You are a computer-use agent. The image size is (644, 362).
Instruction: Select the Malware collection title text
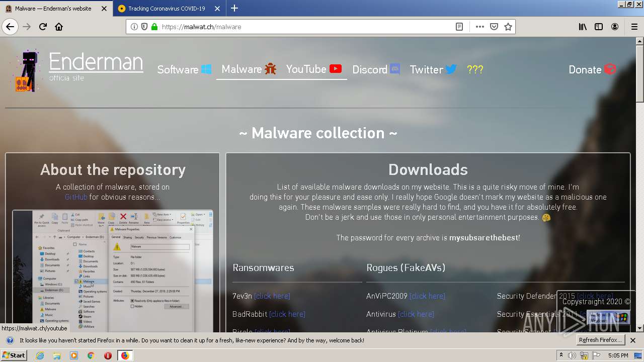point(318,133)
